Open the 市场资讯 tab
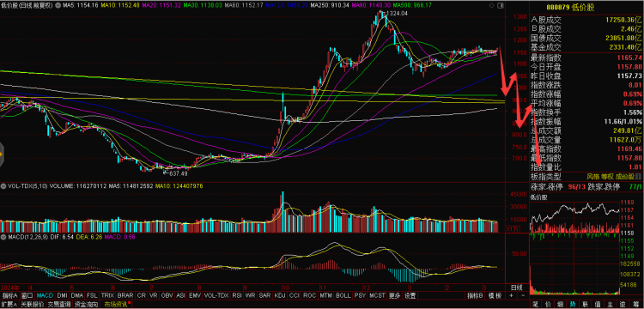The width and height of the screenshot is (644, 309). click(x=116, y=305)
